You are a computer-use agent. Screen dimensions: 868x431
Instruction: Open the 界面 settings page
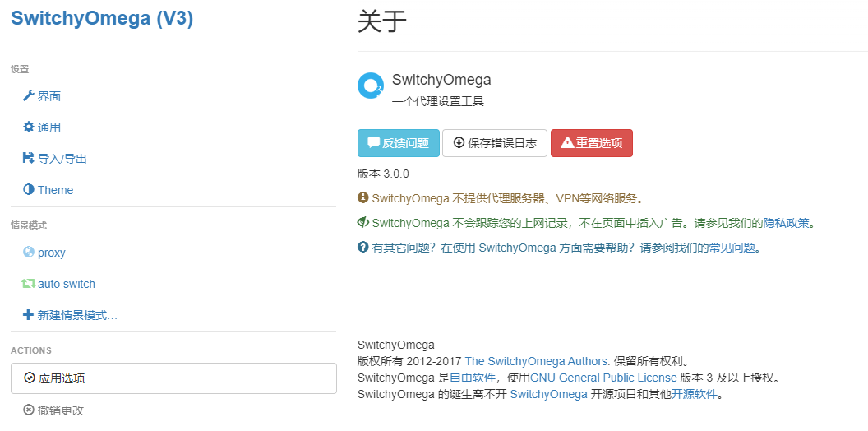49,96
